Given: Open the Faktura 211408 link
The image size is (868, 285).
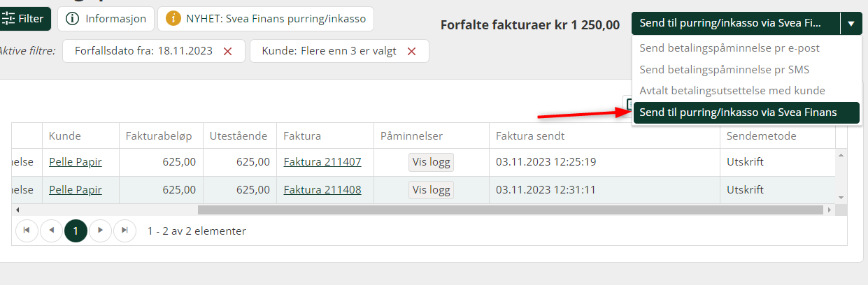Looking at the screenshot, I should pos(322,189).
